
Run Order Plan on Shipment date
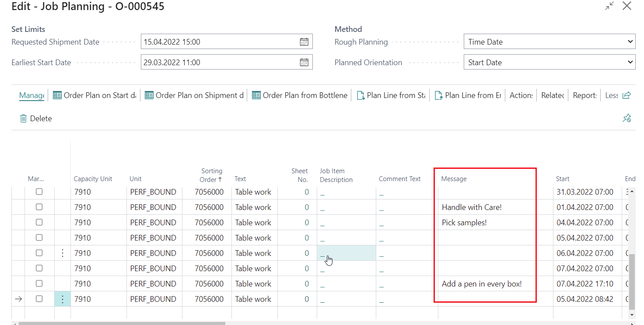pyautogui.click(x=194, y=95)
